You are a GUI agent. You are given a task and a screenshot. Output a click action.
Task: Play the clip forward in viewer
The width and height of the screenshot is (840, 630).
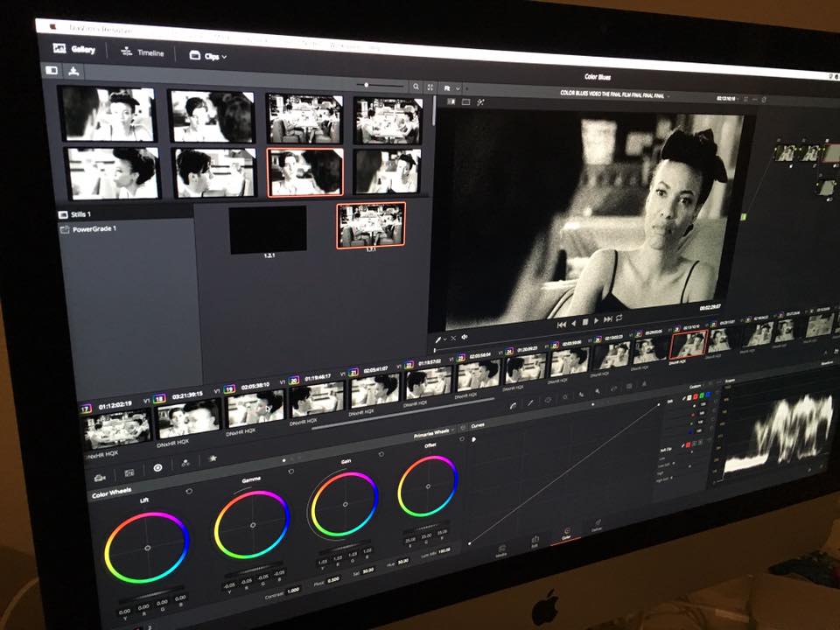point(596,320)
